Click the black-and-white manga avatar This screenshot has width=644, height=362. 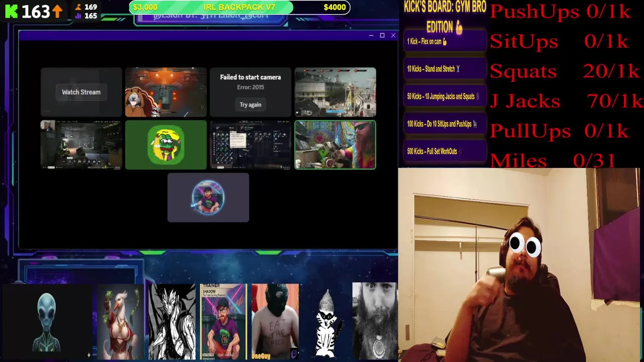(172, 322)
